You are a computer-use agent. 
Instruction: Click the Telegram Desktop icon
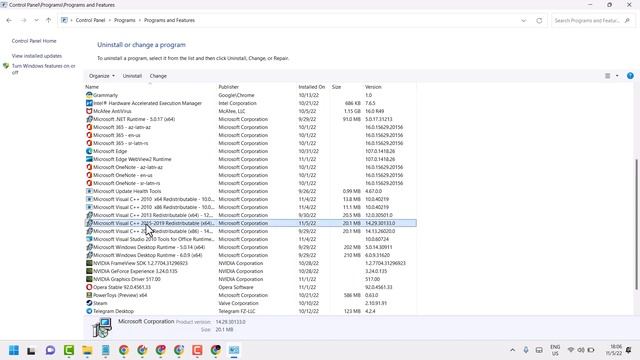[89, 311]
